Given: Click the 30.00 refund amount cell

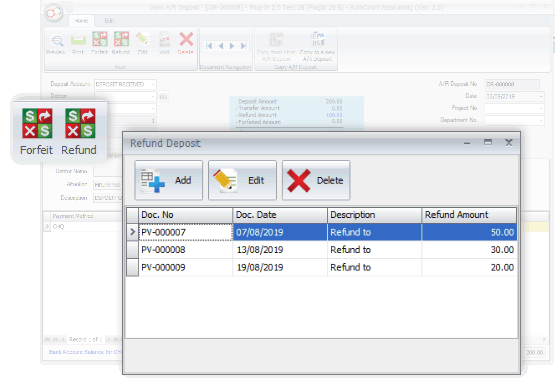Looking at the screenshot, I should tap(469, 250).
